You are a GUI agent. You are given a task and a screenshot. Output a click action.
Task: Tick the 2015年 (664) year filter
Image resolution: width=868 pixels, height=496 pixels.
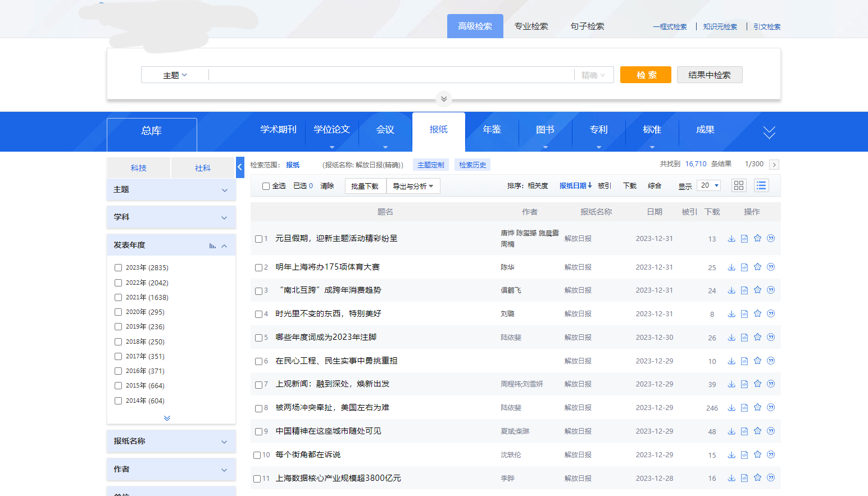[x=118, y=385]
